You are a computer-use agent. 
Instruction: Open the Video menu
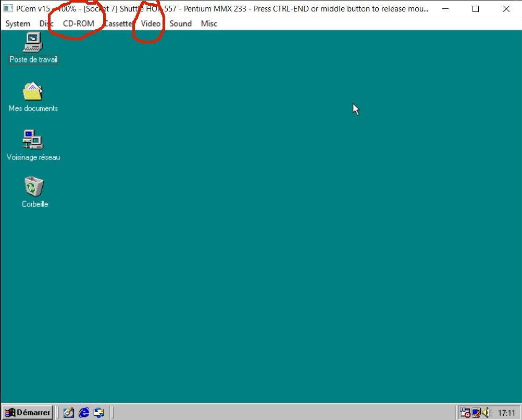coord(151,23)
